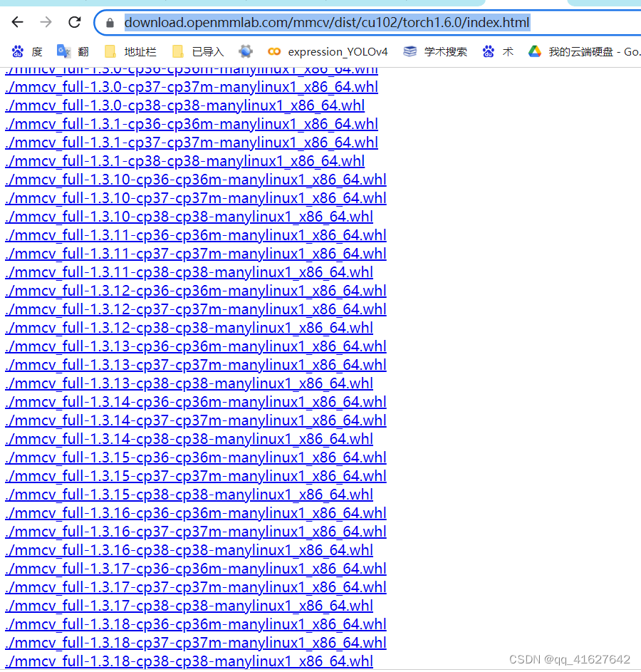Download mmcv_full-1.3.17-cp37-cp37m wheel link

click(x=196, y=587)
